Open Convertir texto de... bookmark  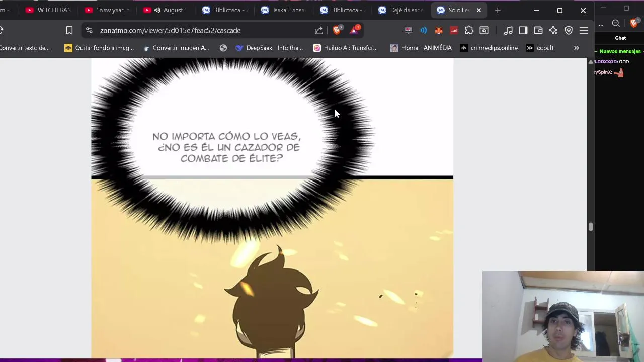coord(25,48)
